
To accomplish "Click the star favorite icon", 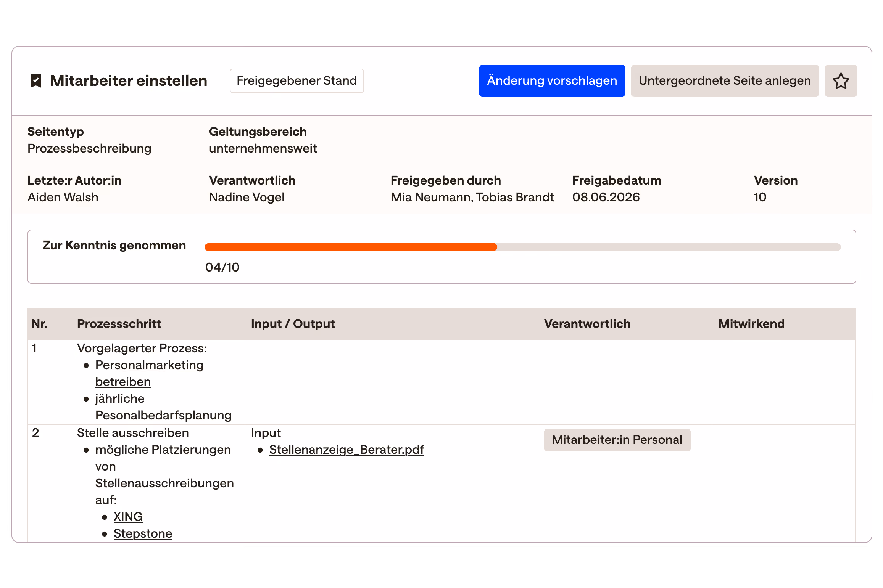I will [x=841, y=81].
